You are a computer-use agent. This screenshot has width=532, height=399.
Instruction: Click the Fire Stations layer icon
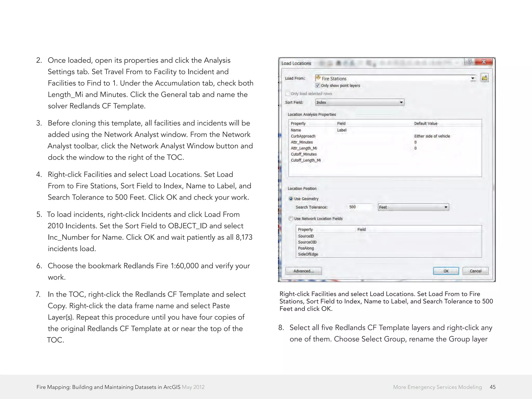tap(318, 78)
